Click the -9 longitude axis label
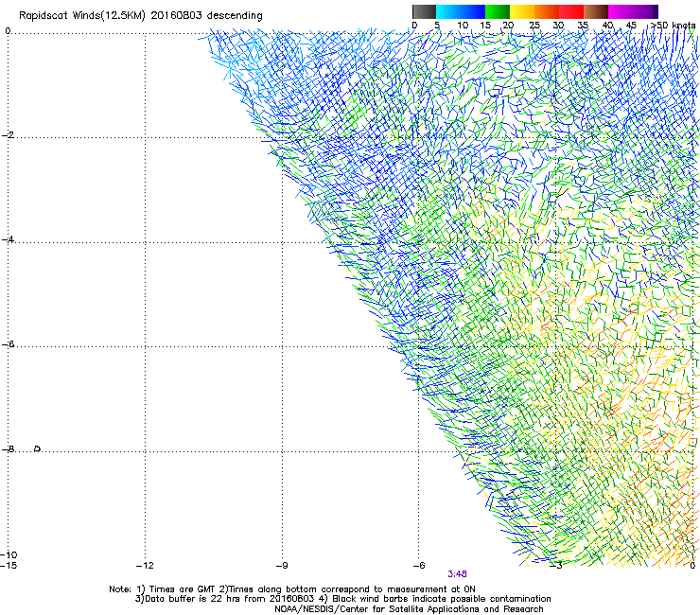Screen dimensions: 700x615 coord(282,566)
